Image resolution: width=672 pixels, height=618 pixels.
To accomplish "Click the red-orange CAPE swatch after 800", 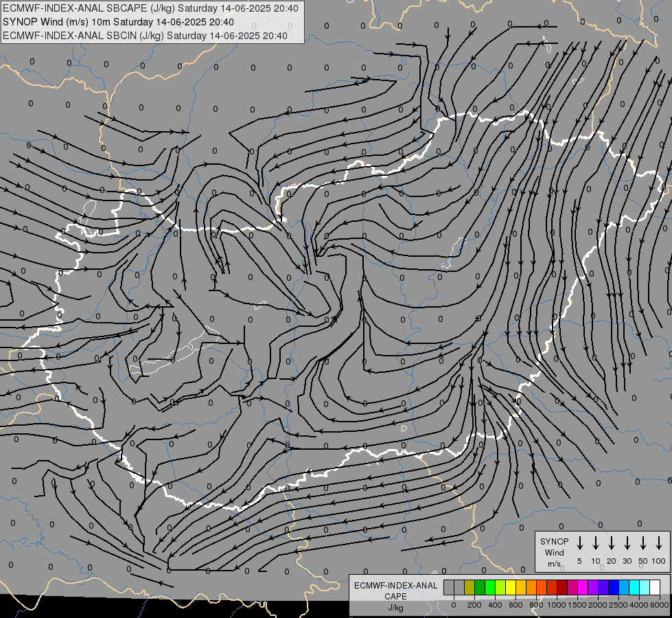I will coord(542,588).
